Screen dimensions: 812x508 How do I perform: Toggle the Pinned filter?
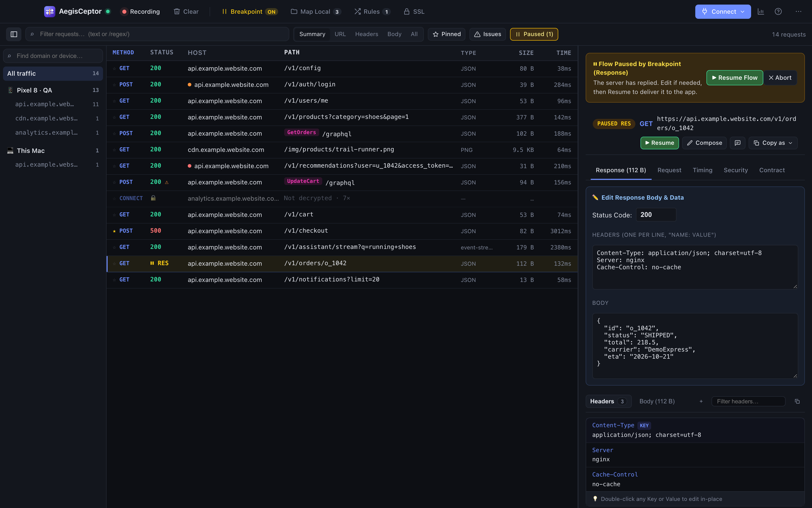[447, 34]
